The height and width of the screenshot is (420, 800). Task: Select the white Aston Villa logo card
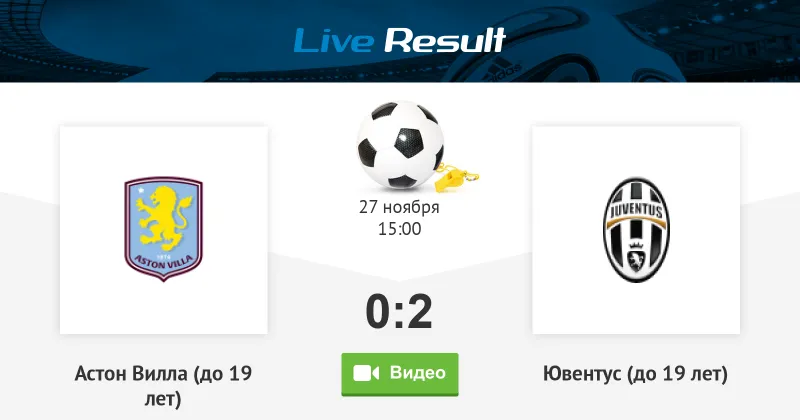click(164, 230)
